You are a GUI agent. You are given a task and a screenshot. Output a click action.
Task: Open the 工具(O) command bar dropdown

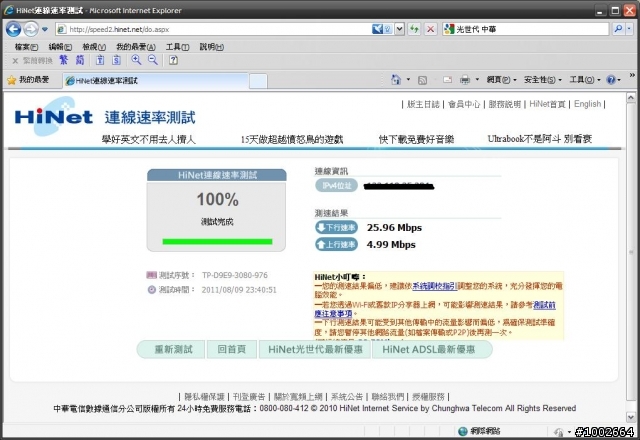point(584,80)
